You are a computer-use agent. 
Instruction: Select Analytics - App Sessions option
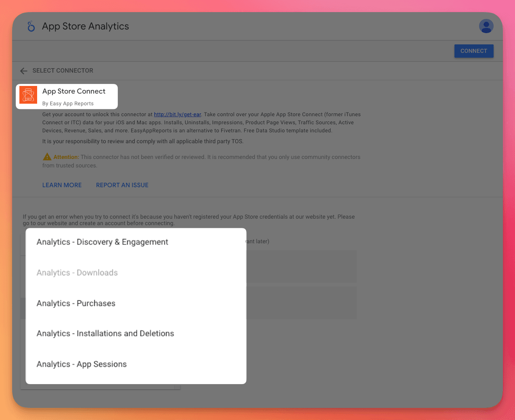coord(136,364)
